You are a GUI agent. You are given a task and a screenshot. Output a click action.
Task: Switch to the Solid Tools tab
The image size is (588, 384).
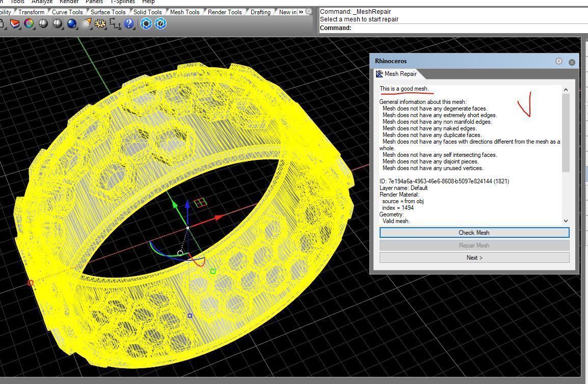tap(147, 12)
